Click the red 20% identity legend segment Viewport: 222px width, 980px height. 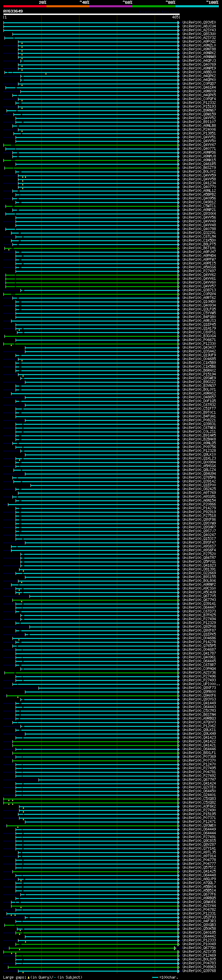(x=25, y=6)
